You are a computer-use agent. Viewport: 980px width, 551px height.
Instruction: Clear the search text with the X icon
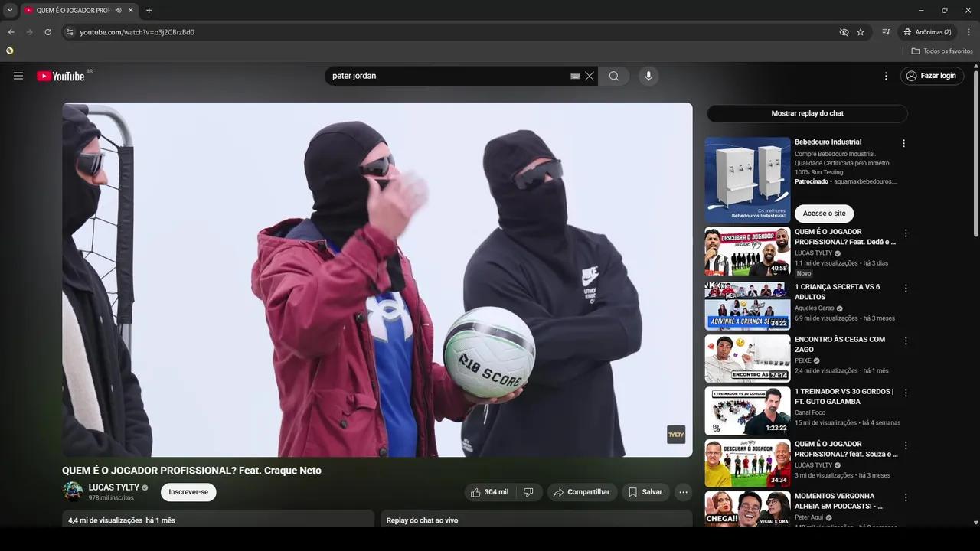(x=590, y=76)
